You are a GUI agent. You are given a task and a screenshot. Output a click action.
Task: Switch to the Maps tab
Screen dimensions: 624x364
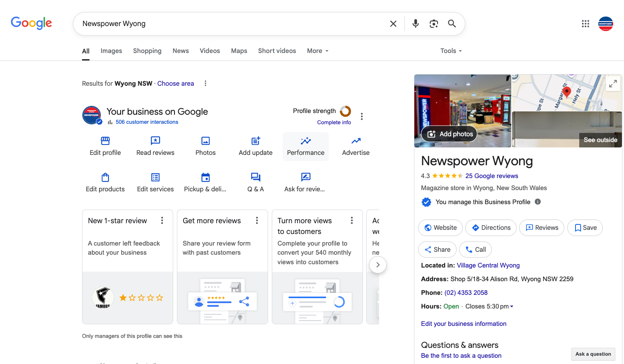point(239,51)
